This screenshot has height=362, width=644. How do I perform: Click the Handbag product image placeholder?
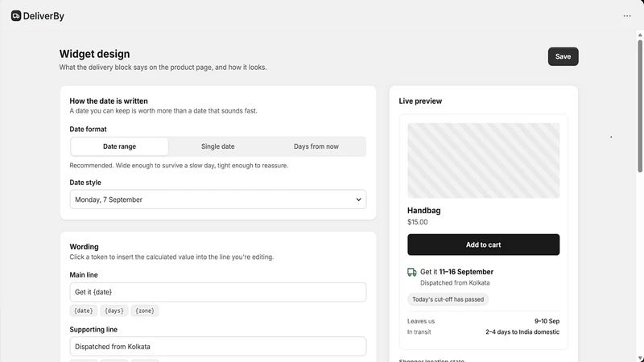click(x=483, y=160)
